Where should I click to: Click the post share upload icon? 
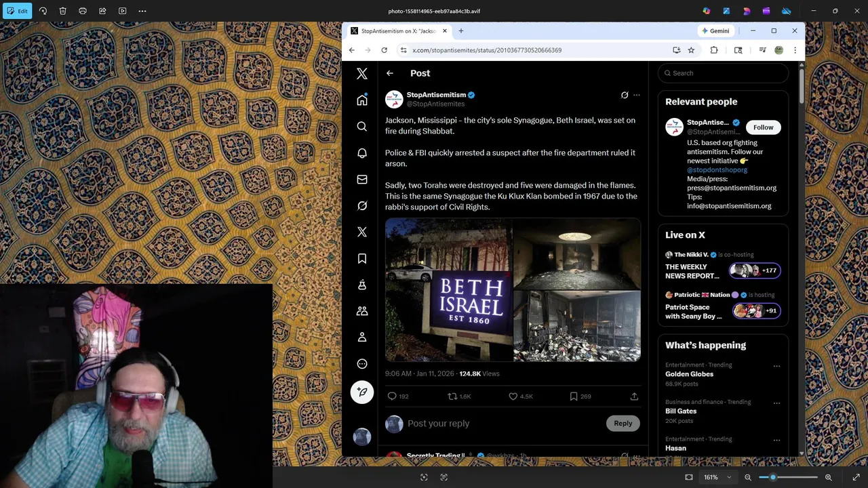[x=634, y=396]
